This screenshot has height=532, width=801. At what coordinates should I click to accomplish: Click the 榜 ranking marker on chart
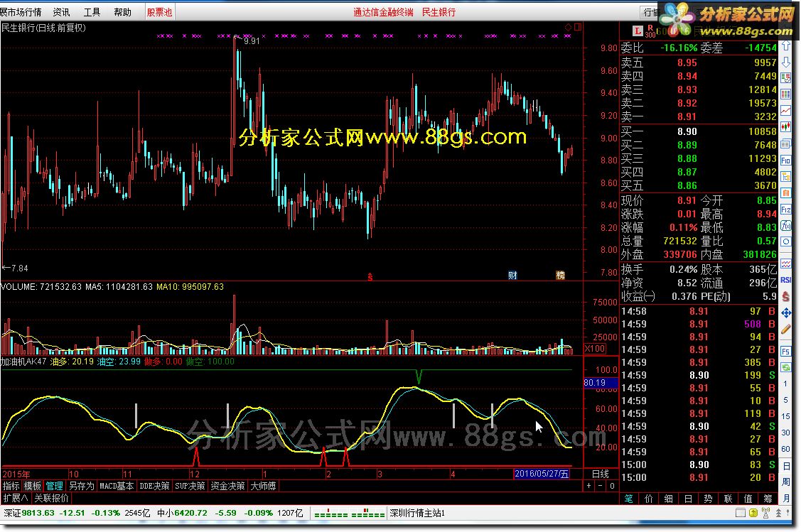click(x=560, y=275)
